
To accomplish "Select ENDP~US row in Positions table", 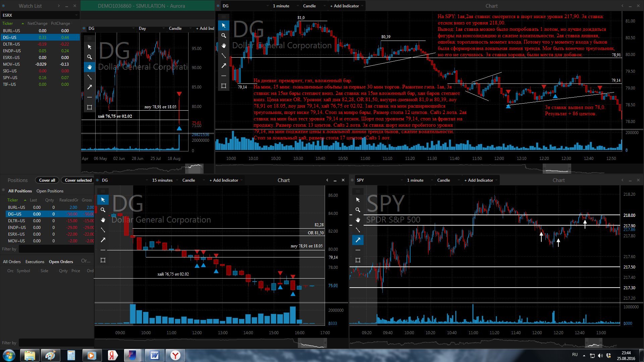I will 50,227.
